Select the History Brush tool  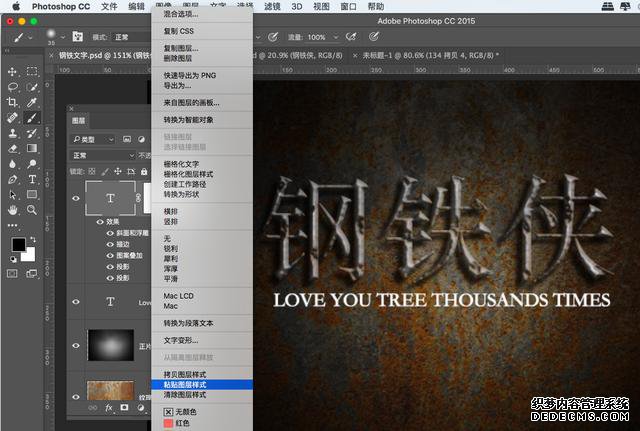pos(32,133)
